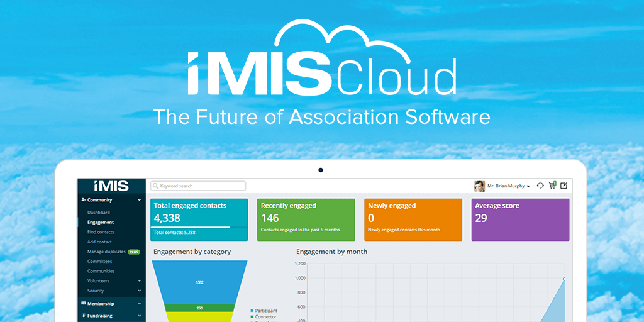
Task: Click the 'Participant' legend label
Action: (x=266, y=311)
